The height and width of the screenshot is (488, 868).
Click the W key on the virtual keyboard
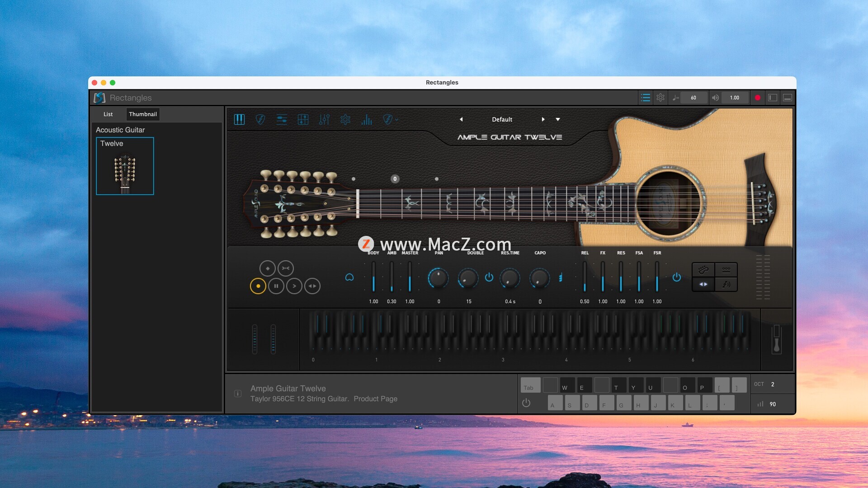pos(567,385)
